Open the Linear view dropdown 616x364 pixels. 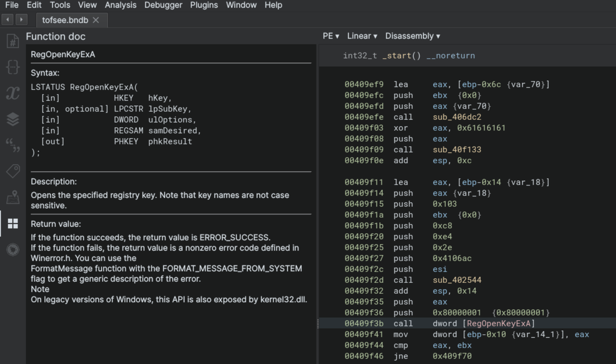362,36
